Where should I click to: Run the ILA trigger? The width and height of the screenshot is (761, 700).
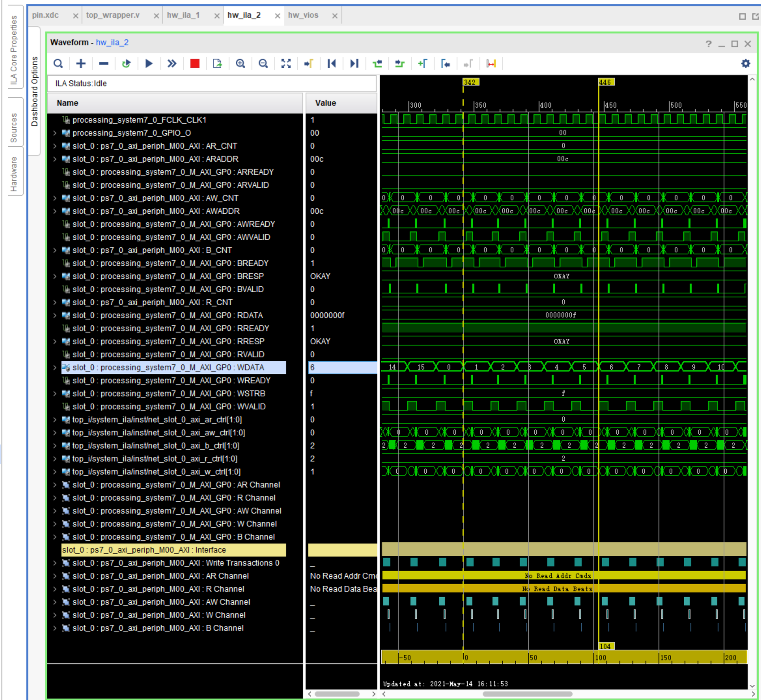coord(149,63)
